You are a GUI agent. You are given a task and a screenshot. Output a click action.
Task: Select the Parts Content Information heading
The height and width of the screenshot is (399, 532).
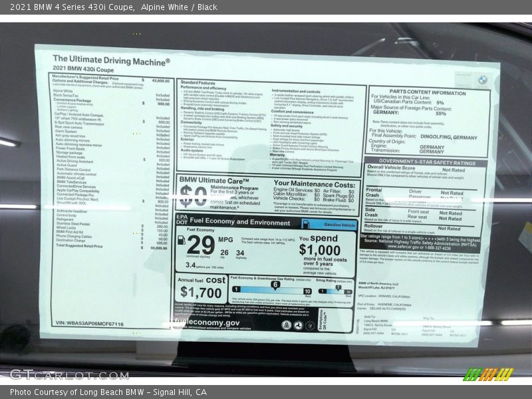pyautogui.click(x=428, y=92)
